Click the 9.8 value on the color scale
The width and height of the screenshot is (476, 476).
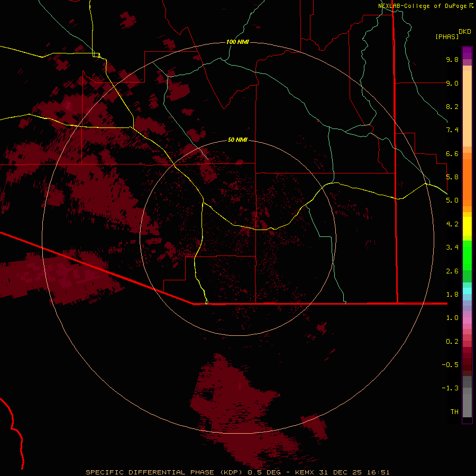click(452, 59)
